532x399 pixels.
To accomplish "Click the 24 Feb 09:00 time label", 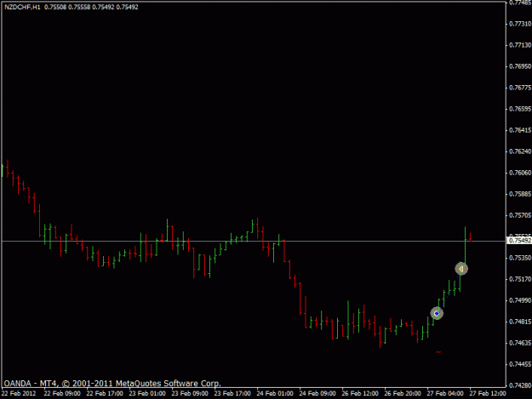I will [x=317, y=394].
